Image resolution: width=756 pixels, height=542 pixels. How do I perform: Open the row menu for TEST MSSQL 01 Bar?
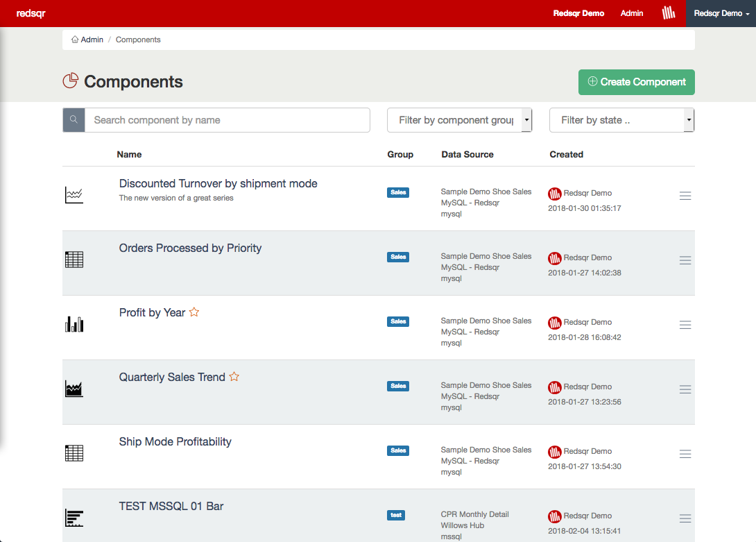[x=685, y=518]
